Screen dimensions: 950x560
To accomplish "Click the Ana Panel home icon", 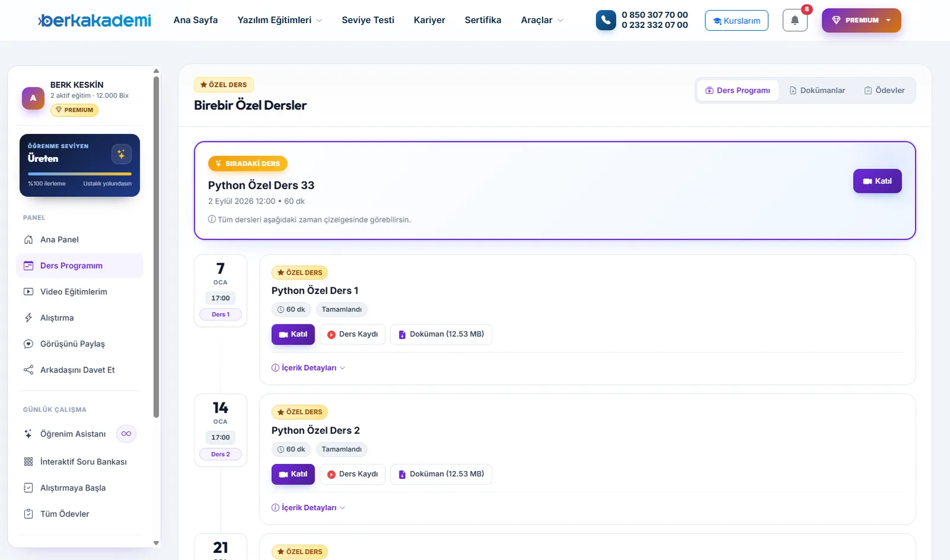I will (x=28, y=240).
